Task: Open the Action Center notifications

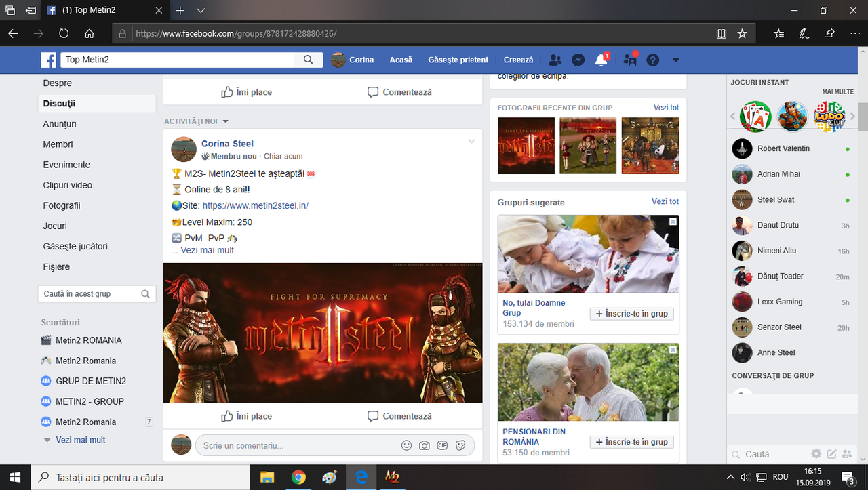Action: [x=848, y=477]
